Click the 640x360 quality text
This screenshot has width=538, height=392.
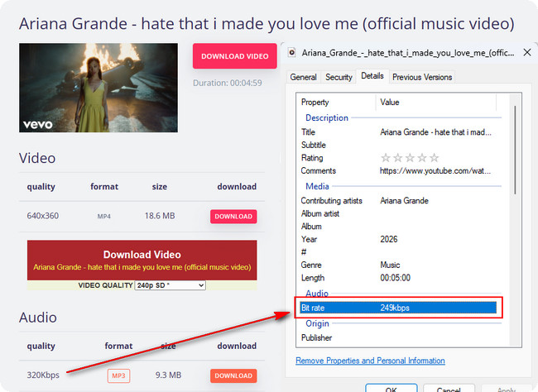tap(43, 216)
